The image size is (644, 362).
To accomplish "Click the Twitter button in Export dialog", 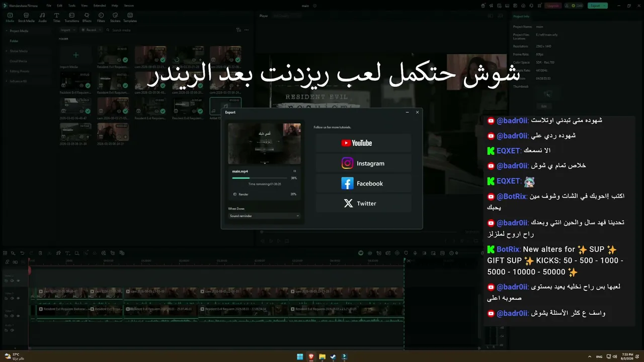I will click(x=363, y=204).
